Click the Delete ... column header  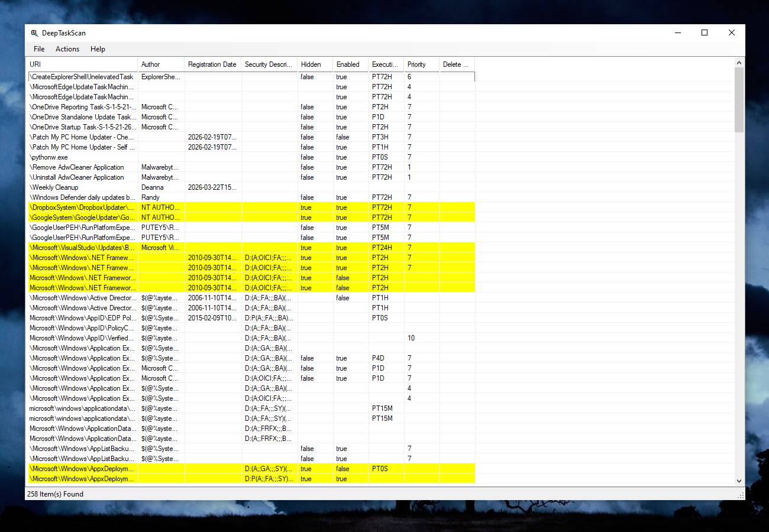pos(457,64)
